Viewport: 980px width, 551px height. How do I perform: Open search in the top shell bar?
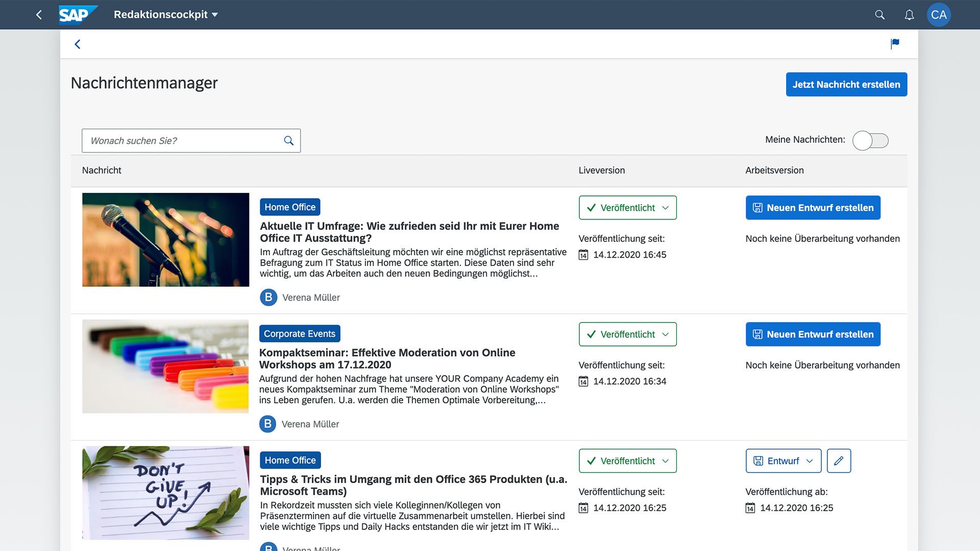tap(879, 15)
